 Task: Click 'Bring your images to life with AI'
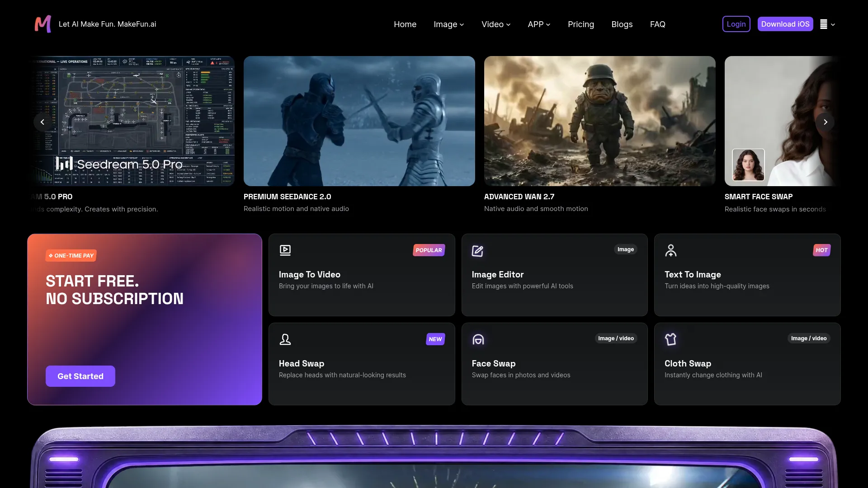(326, 286)
